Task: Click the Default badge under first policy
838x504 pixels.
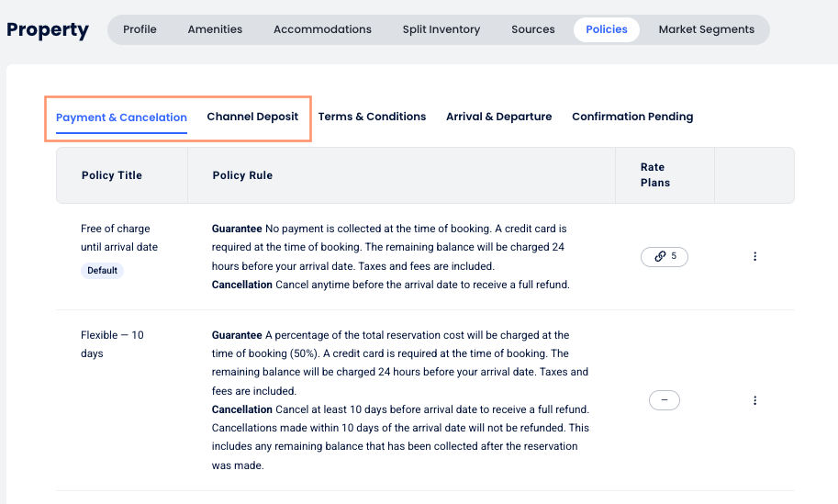Action: (102, 271)
